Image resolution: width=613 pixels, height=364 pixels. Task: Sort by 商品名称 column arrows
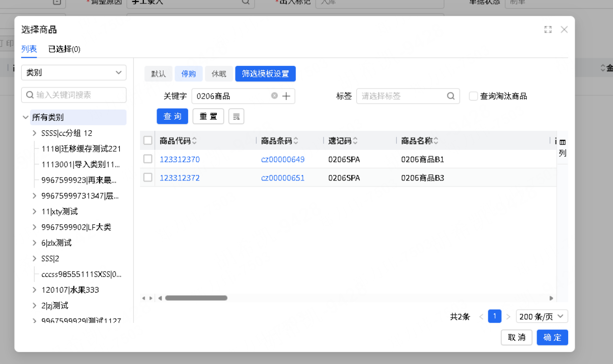click(x=436, y=141)
